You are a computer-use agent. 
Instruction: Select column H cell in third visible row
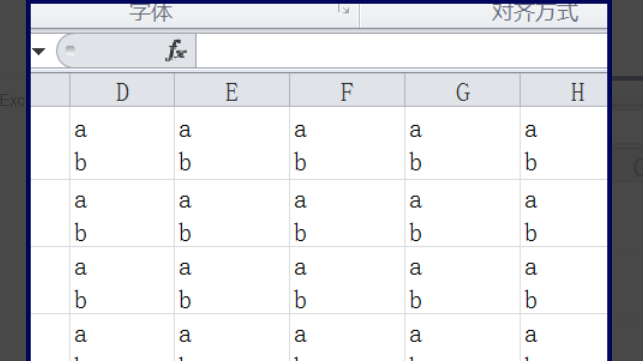point(564,281)
